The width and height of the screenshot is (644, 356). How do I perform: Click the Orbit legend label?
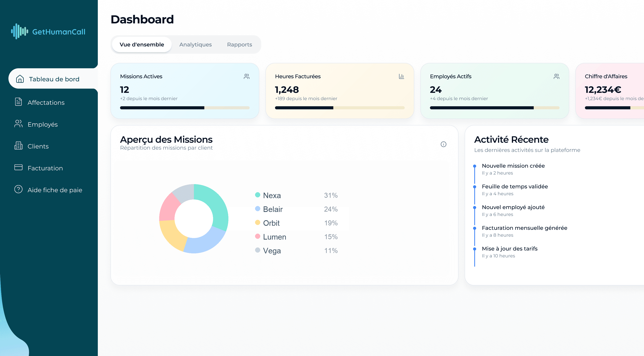pyautogui.click(x=271, y=223)
